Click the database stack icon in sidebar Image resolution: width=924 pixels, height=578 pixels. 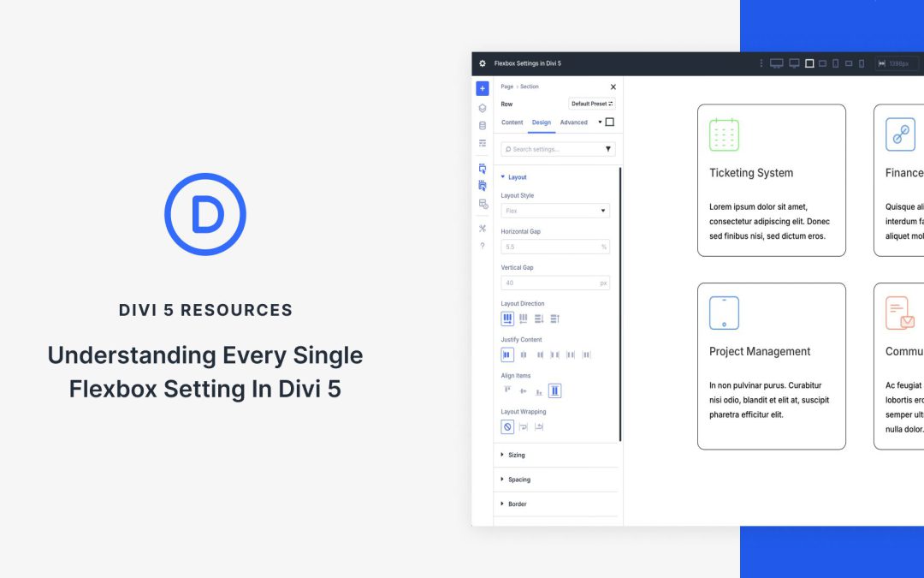482,126
